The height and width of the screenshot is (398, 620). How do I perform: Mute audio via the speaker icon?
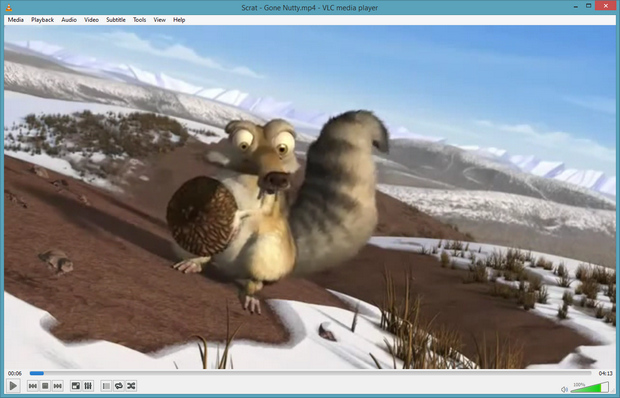564,389
